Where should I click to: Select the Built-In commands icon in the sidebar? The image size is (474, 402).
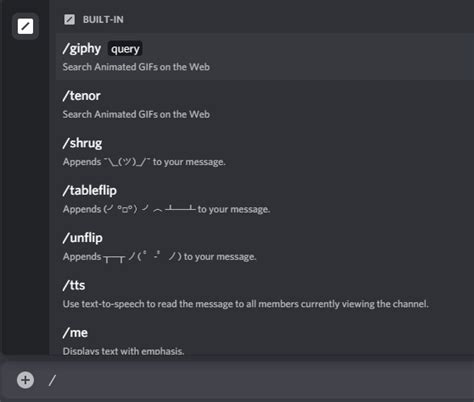[x=25, y=26]
